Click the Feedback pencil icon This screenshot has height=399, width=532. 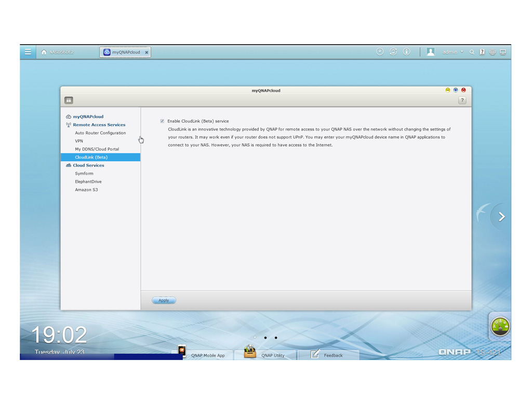click(x=315, y=354)
